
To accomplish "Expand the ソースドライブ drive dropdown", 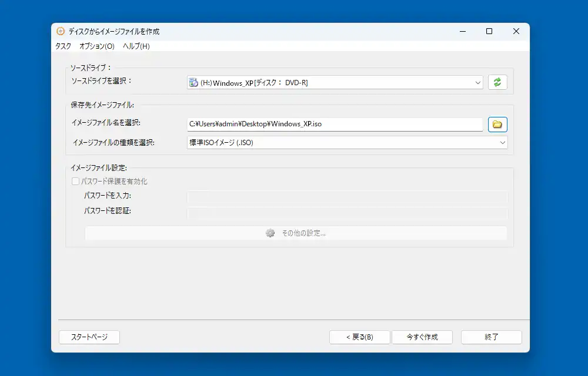I will pyautogui.click(x=335, y=83).
